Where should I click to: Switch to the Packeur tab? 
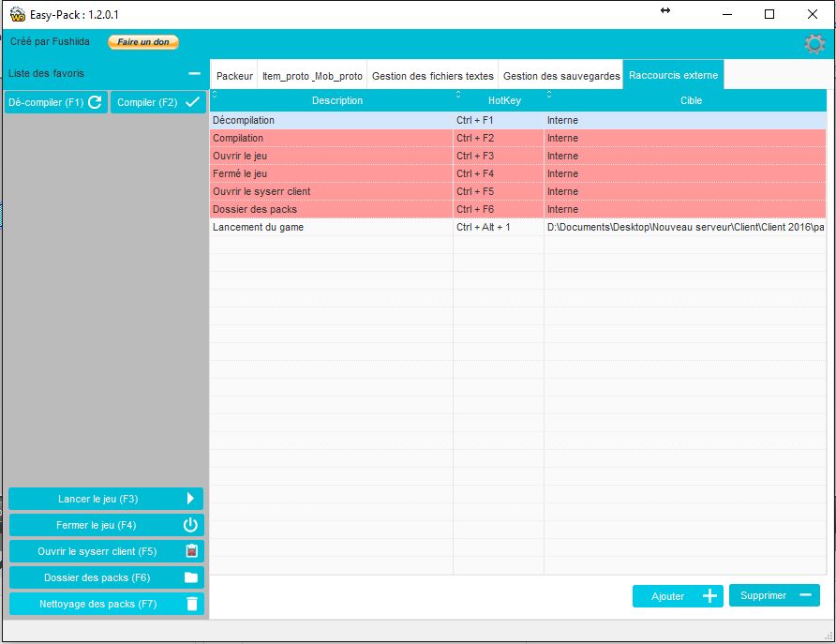tap(234, 76)
